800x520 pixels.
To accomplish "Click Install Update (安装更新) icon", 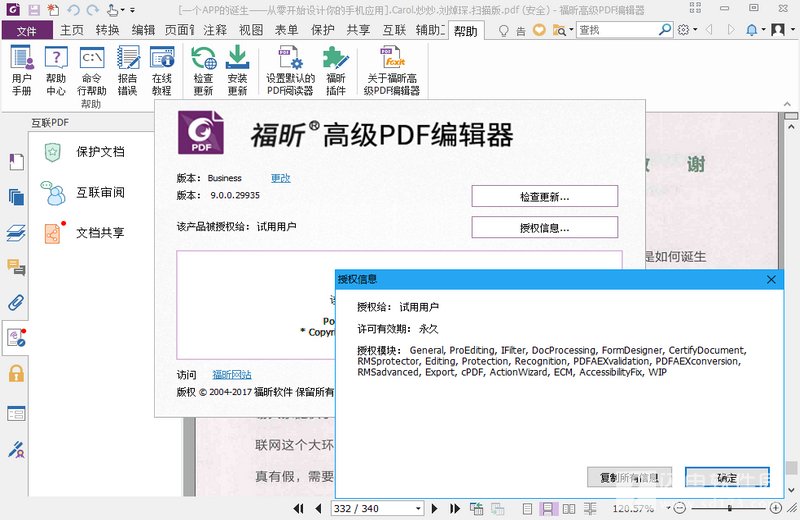I will (x=237, y=70).
